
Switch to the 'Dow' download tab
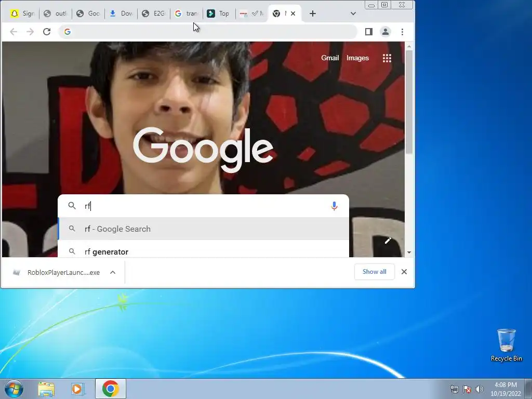pyautogui.click(x=121, y=14)
